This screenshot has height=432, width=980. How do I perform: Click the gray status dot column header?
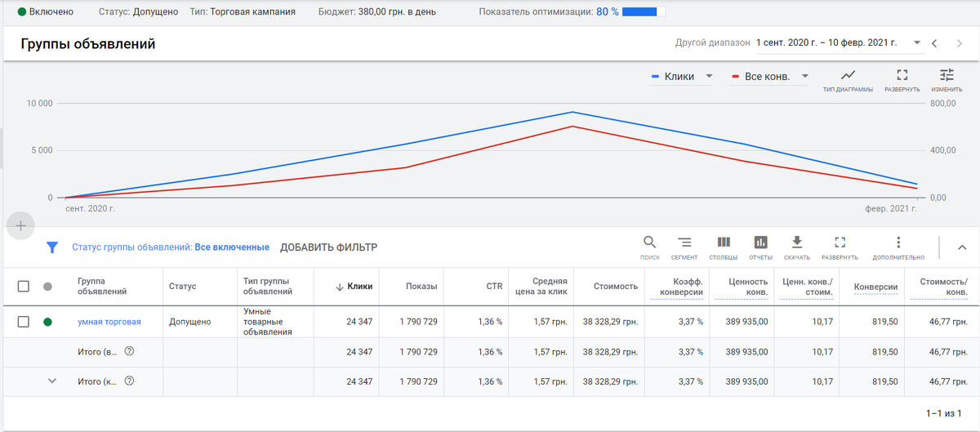click(x=48, y=287)
